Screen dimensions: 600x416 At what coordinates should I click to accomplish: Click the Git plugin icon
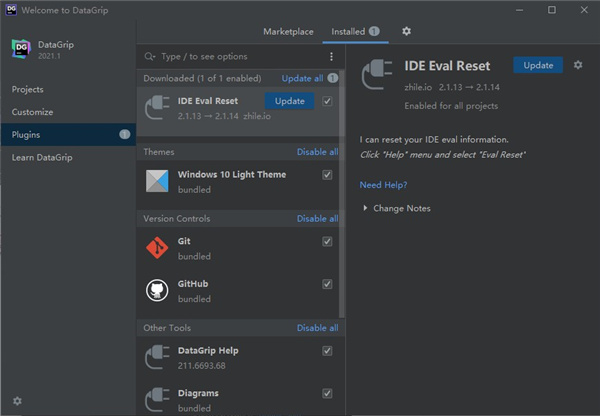tap(157, 248)
